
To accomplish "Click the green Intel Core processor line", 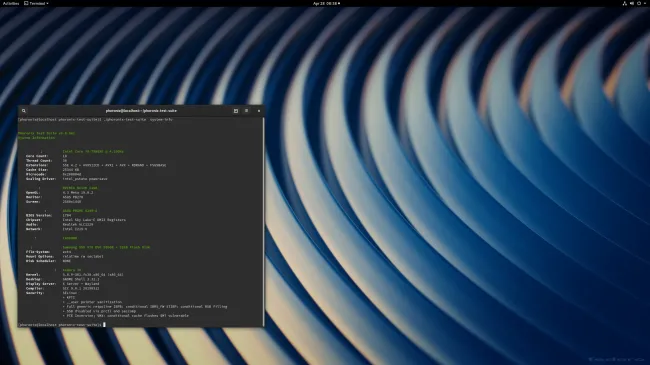I will point(93,151).
